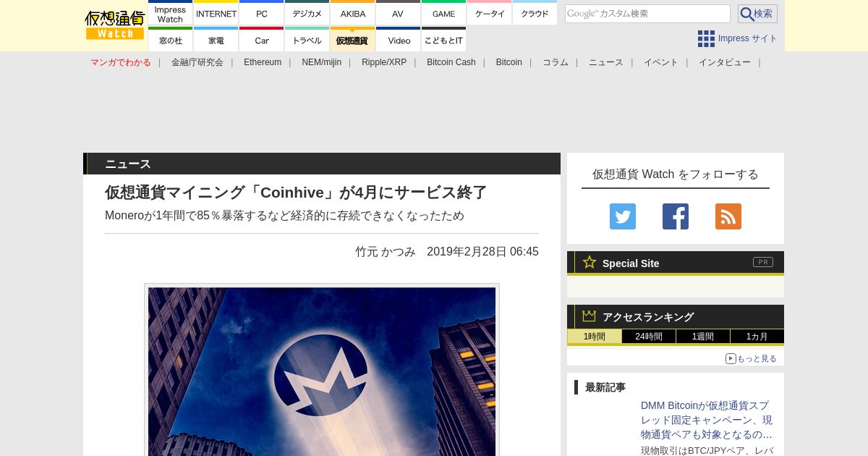Click the Monero article image

tap(322, 371)
